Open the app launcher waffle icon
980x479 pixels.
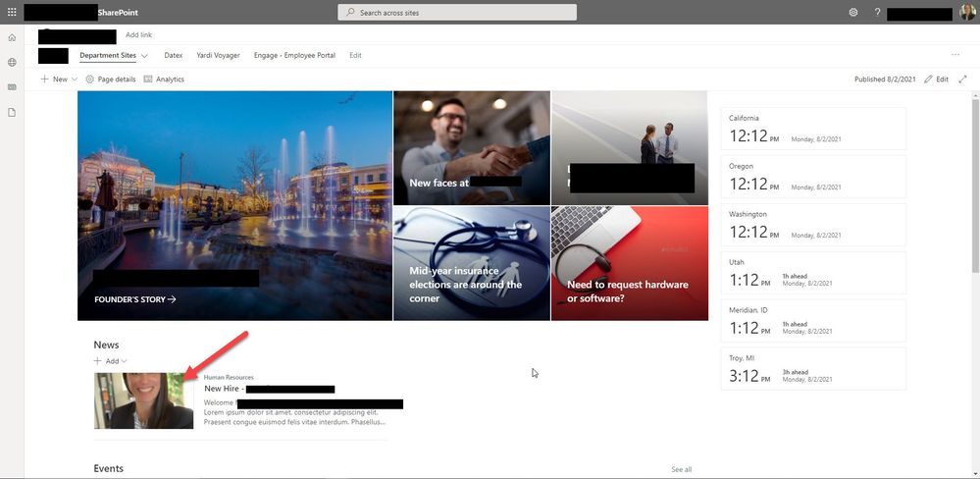point(12,12)
